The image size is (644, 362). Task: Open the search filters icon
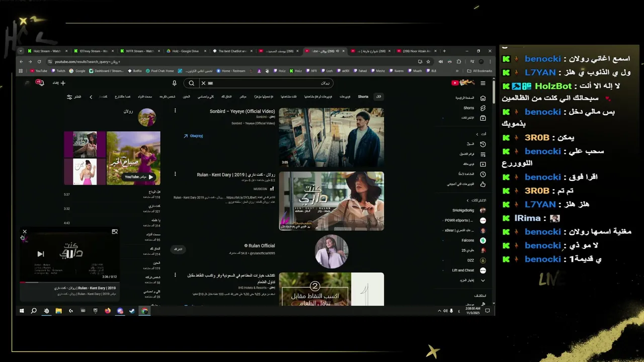tap(70, 97)
